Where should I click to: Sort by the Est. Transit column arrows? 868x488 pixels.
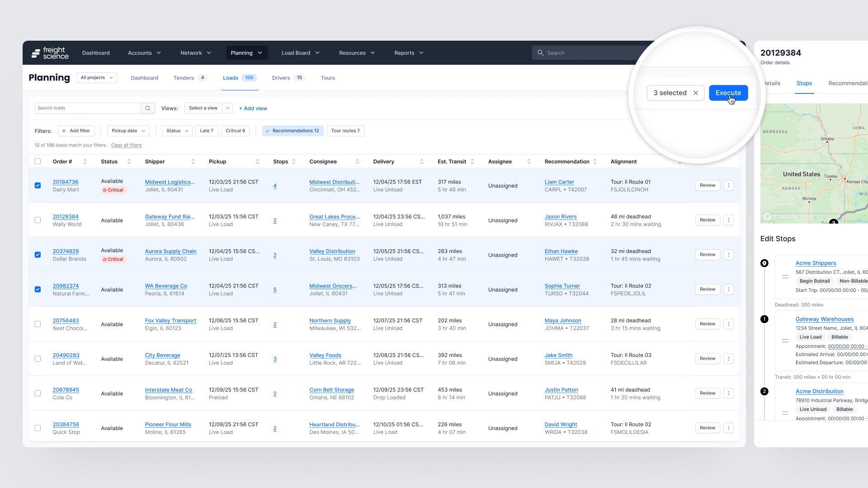pyautogui.click(x=472, y=162)
